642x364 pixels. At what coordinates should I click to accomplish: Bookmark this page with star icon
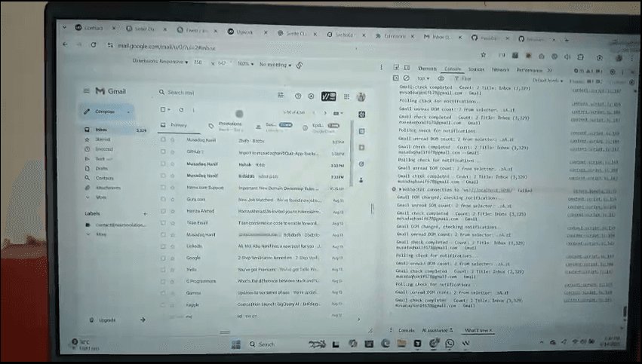coord(483,54)
